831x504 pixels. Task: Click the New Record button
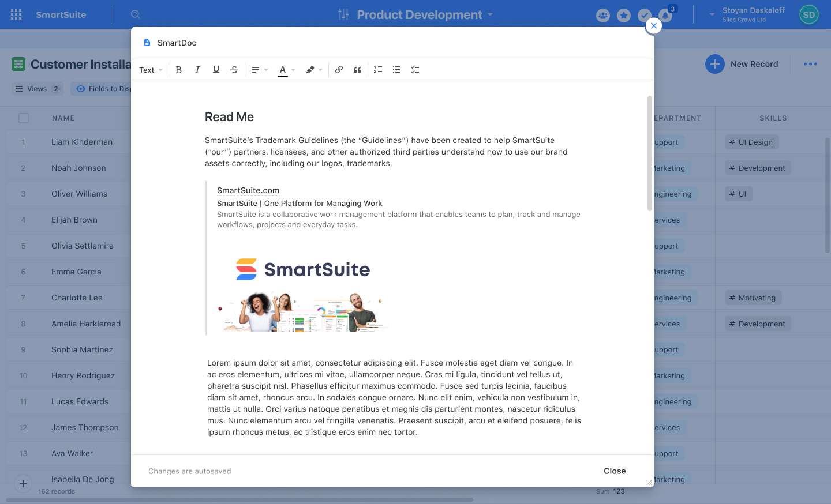[742, 64]
